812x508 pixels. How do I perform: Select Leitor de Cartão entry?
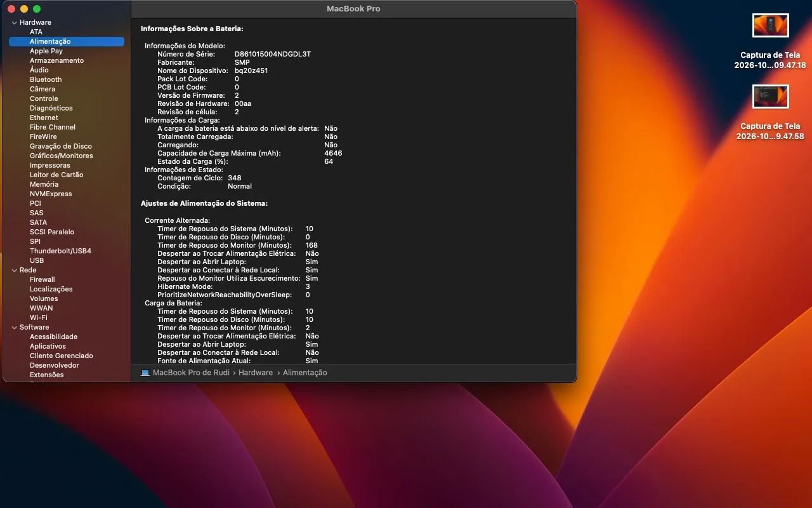56,175
